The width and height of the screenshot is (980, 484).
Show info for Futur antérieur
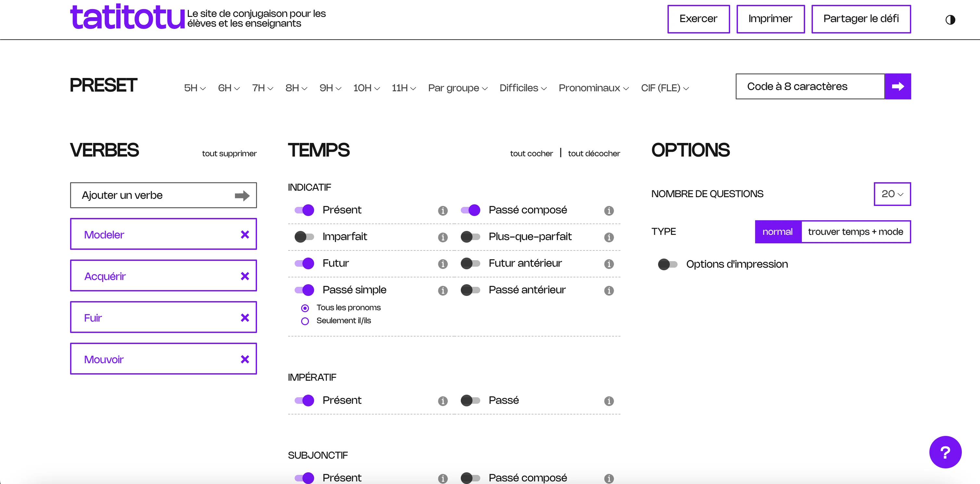(609, 264)
